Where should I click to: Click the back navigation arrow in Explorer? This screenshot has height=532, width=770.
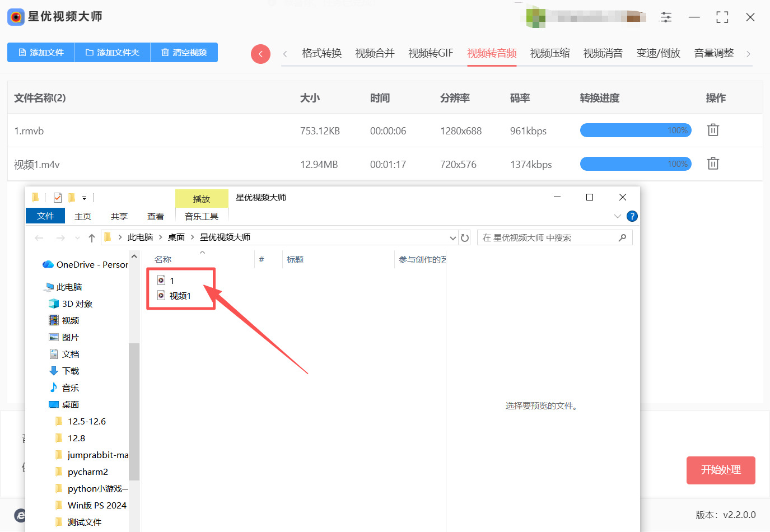[39, 237]
